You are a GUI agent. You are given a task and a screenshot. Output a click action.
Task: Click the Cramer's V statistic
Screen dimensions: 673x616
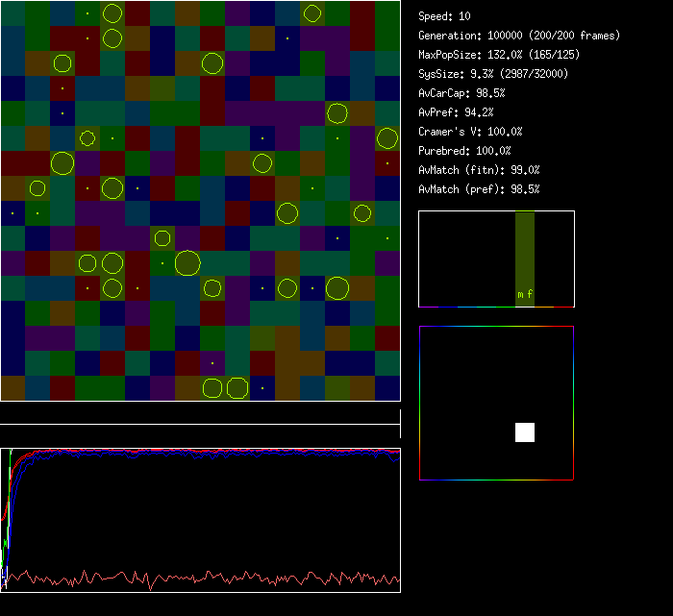[x=471, y=132]
